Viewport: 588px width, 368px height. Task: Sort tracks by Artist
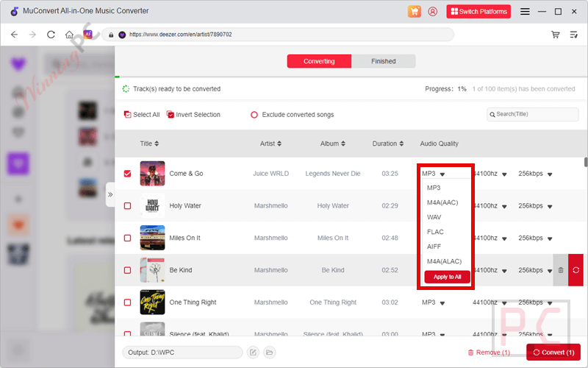pyautogui.click(x=270, y=144)
